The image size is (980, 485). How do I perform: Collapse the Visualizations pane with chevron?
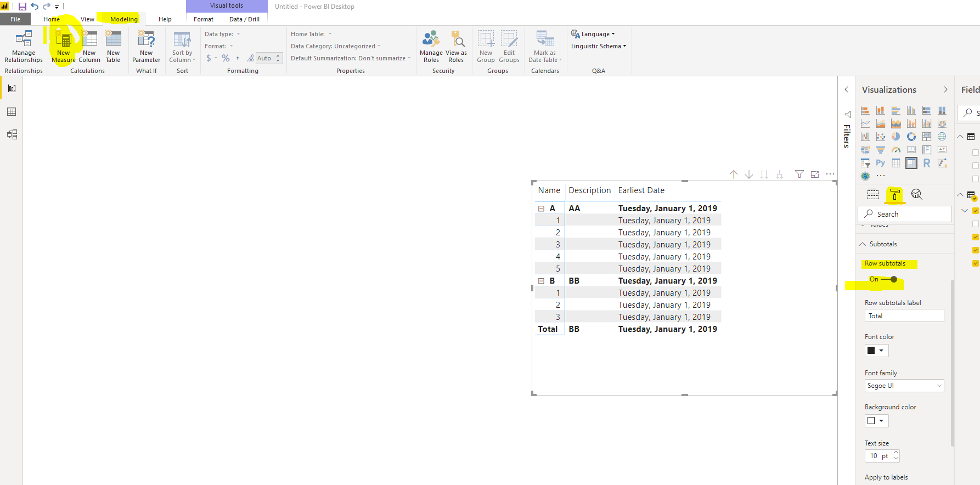(945, 89)
